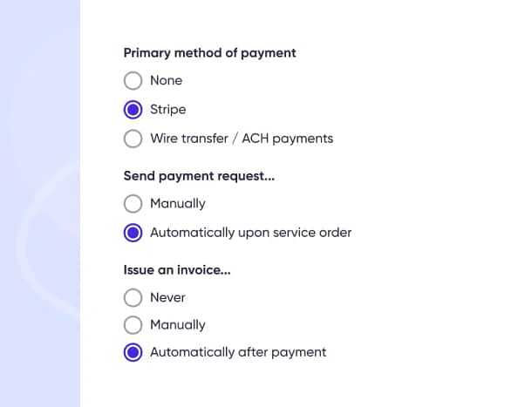
Task: Click the "Automatically upon service order" label
Action: (250, 233)
